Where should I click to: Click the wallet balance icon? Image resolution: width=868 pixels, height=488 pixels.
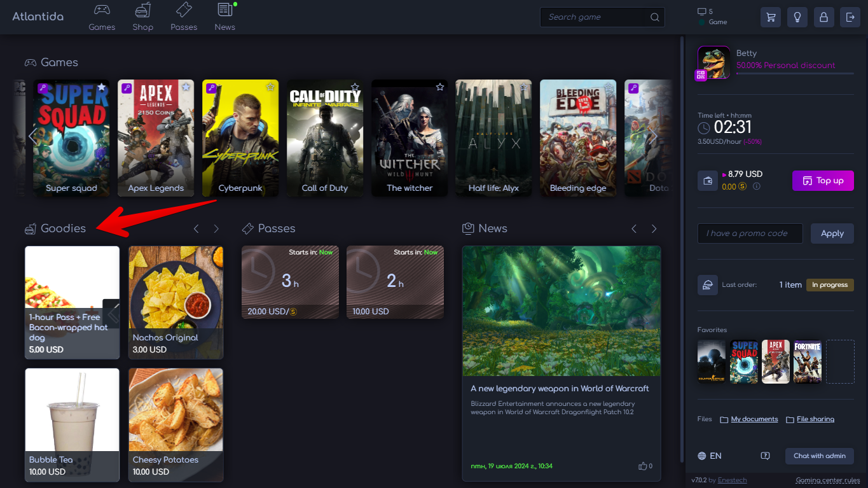[707, 181]
